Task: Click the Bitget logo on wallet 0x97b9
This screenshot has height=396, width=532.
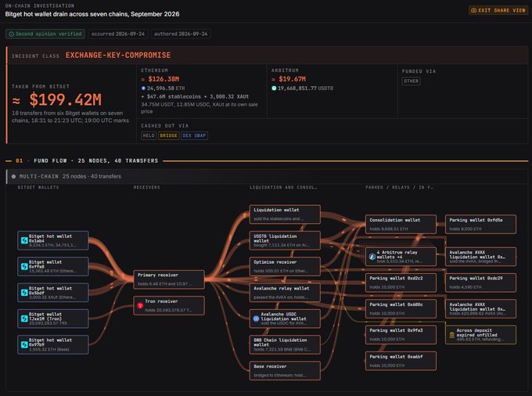Action: point(24,344)
